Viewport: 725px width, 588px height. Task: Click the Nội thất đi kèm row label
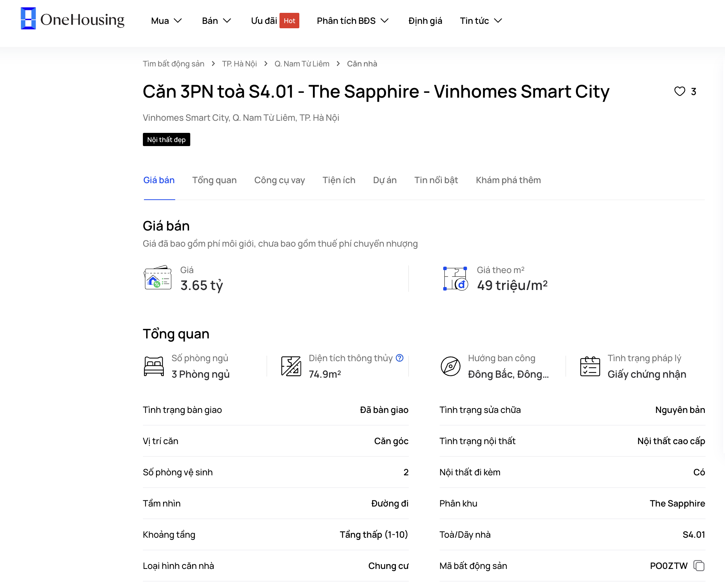pyautogui.click(x=470, y=472)
